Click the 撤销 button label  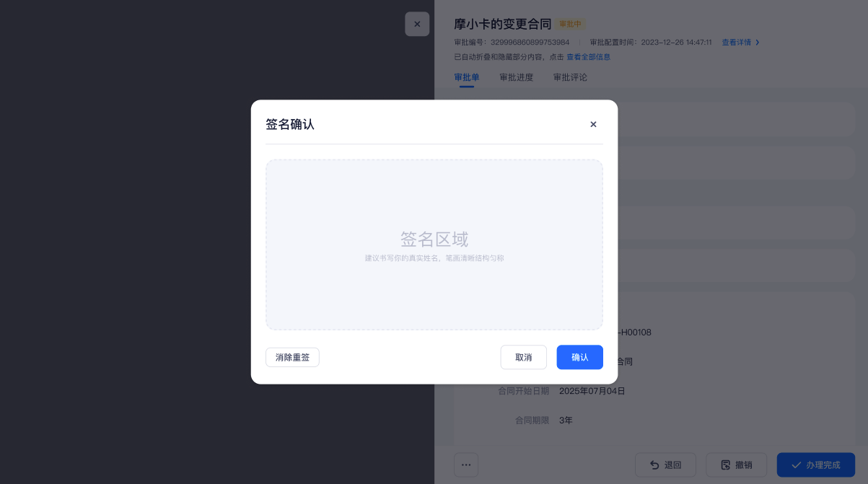tap(743, 465)
